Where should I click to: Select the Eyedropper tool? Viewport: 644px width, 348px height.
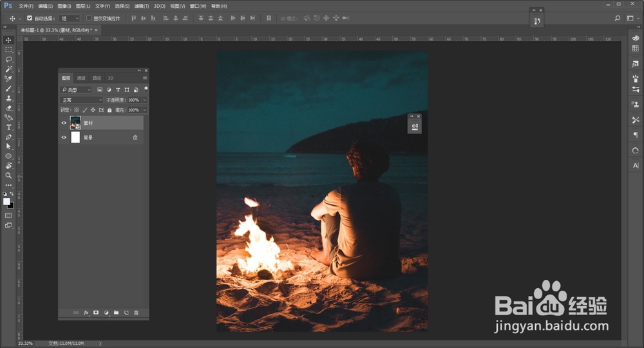(8, 78)
